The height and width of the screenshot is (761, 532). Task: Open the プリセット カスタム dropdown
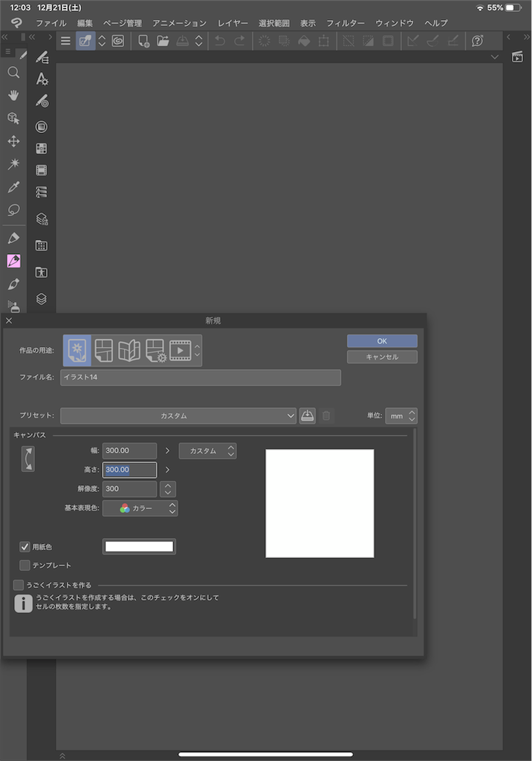tap(178, 416)
